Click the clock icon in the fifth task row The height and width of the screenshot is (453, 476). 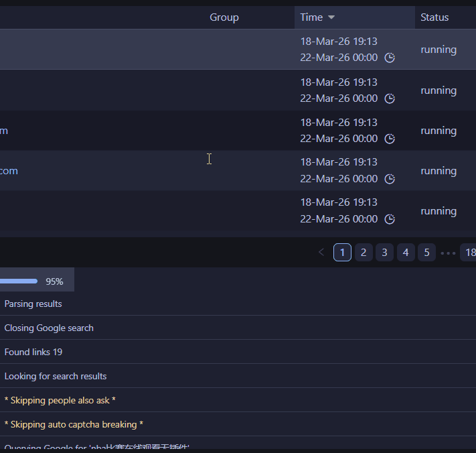point(390,219)
